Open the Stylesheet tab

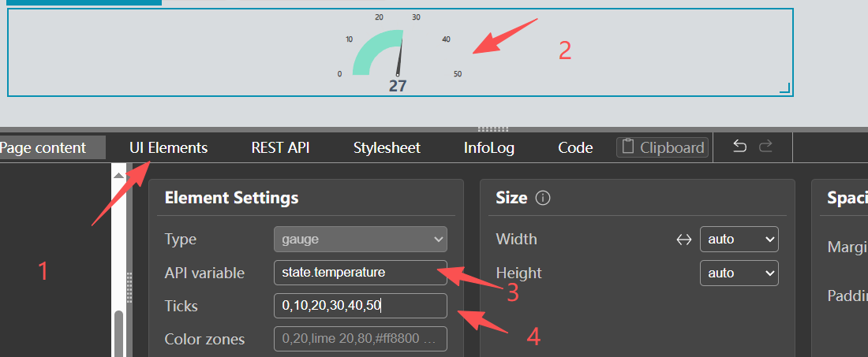point(387,148)
